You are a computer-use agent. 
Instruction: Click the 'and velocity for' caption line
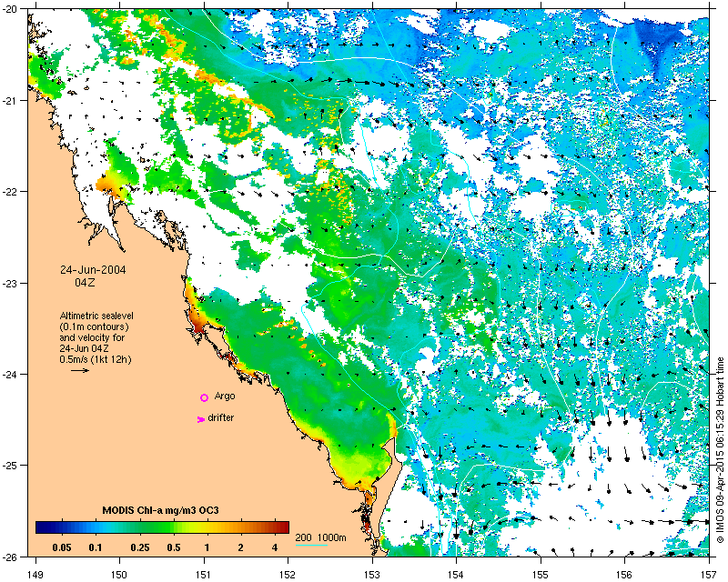tap(92, 337)
